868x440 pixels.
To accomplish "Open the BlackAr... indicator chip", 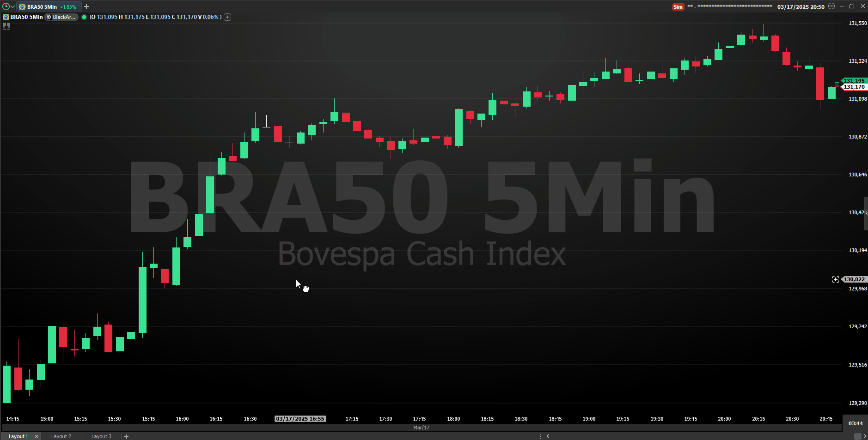I will [61, 17].
